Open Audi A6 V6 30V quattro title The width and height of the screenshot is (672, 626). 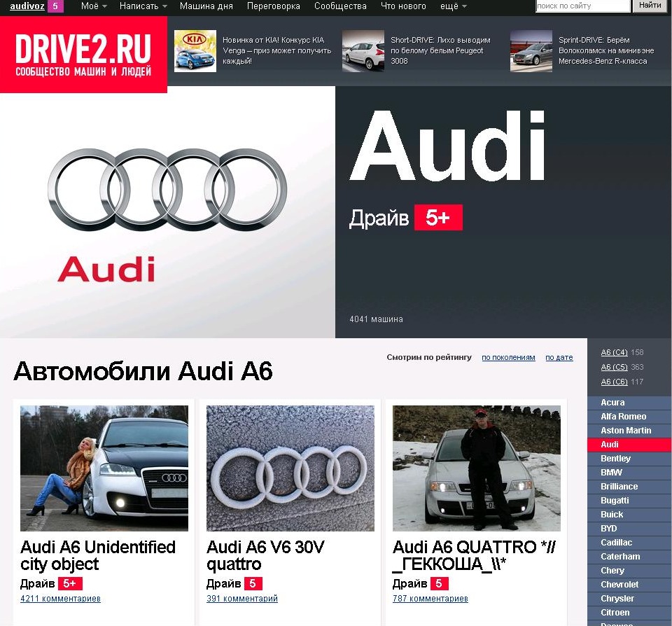click(x=265, y=556)
